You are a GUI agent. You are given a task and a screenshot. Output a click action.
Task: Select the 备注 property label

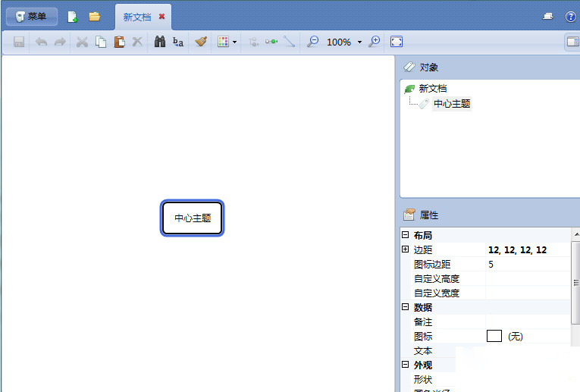pos(423,322)
